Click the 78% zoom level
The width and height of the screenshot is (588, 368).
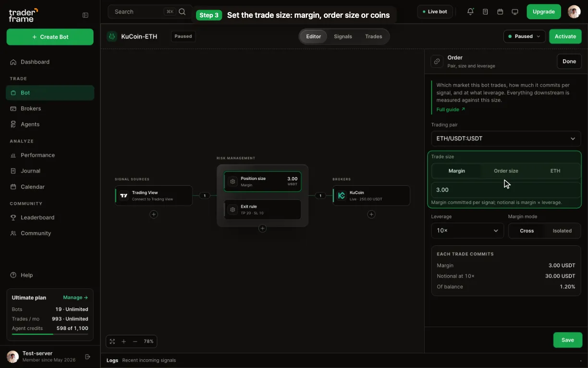click(x=148, y=342)
